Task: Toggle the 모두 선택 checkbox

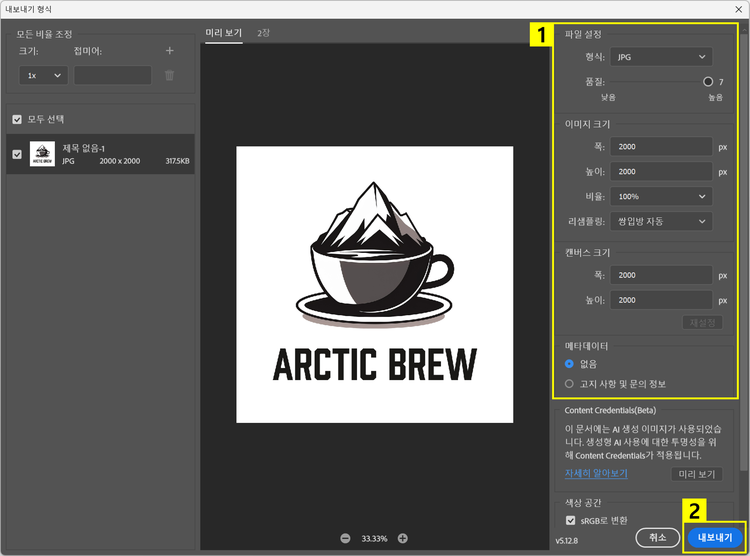Action: tap(17, 119)
